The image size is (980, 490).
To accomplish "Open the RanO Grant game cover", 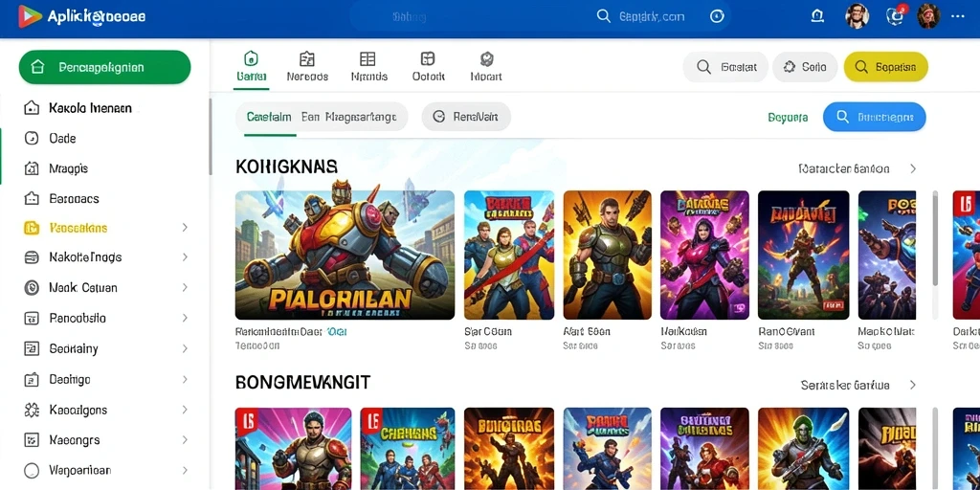I will click(x=803, y=255).
